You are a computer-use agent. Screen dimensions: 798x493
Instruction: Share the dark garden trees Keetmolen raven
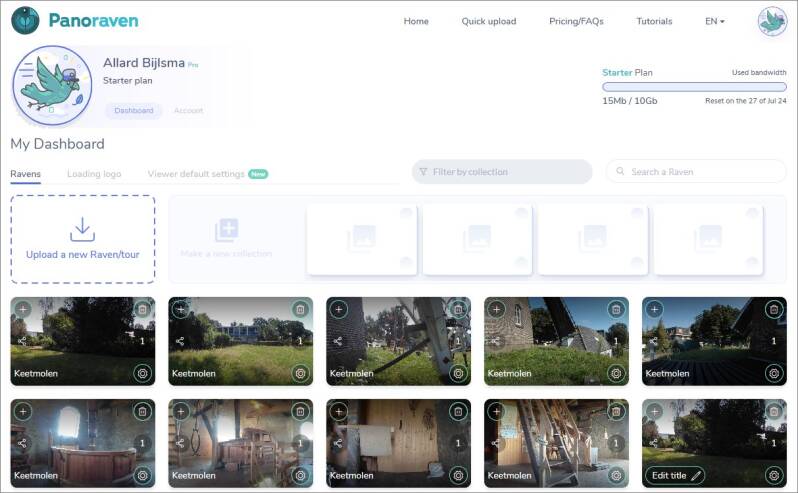22,341
